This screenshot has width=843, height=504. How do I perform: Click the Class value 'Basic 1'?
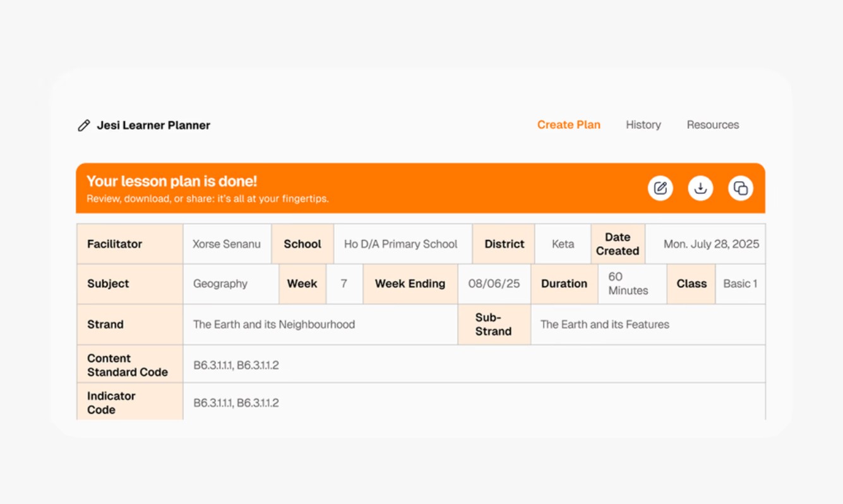[740, 284]
